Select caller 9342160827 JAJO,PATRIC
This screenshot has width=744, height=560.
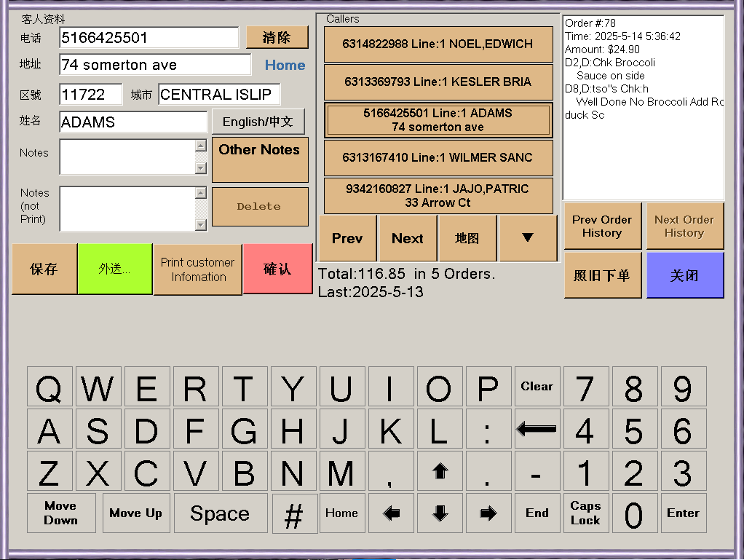pyautogui.click(x=438, y=196)
